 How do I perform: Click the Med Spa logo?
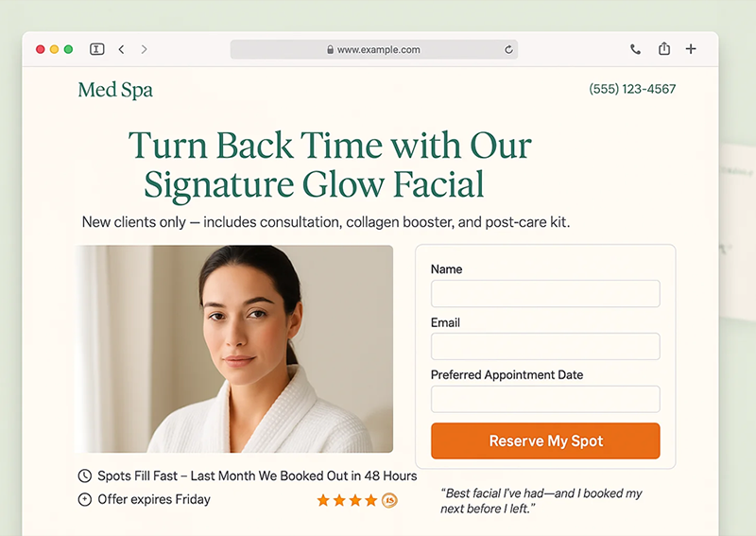click(115, 90)
